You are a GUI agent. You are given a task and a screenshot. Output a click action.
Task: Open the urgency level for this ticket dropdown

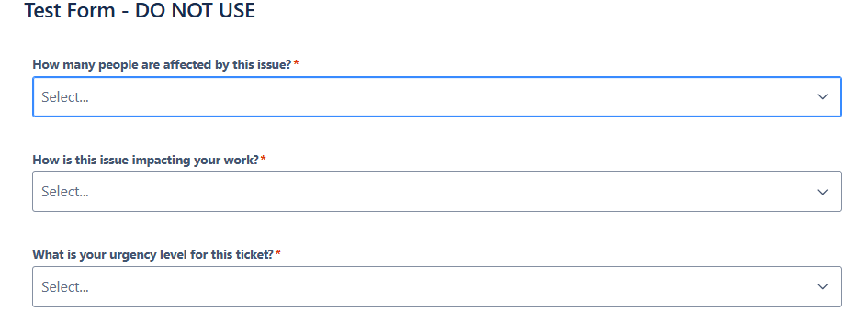[437, 286]
